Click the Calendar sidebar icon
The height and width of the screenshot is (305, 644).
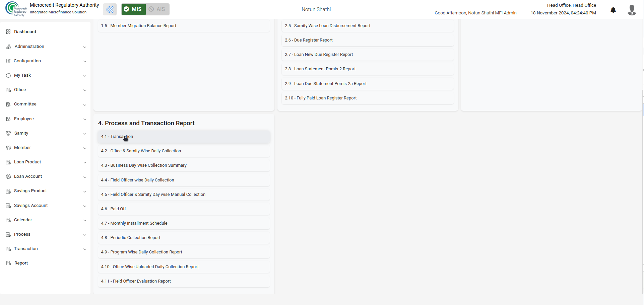(8, 220)
